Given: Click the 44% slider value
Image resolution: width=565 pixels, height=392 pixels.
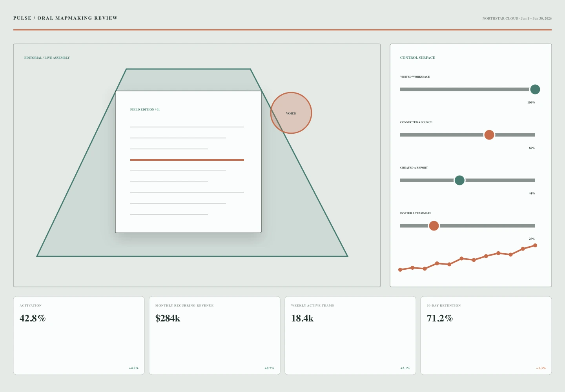Looking at the screenshot, I should (532, 194).
